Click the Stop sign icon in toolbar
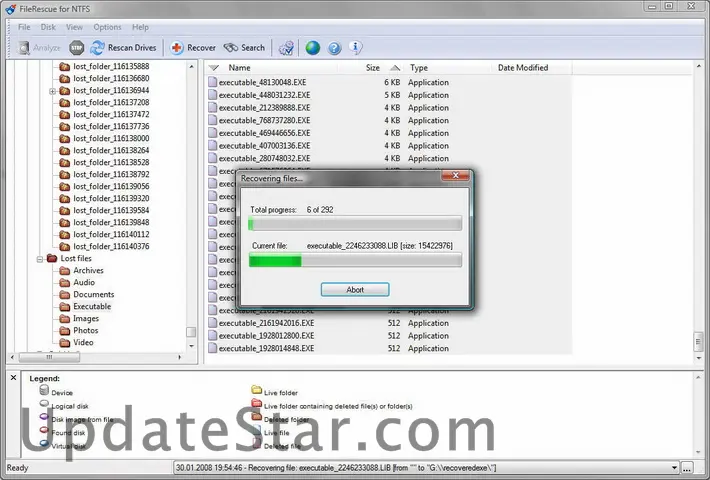 [x=77, y=48]
